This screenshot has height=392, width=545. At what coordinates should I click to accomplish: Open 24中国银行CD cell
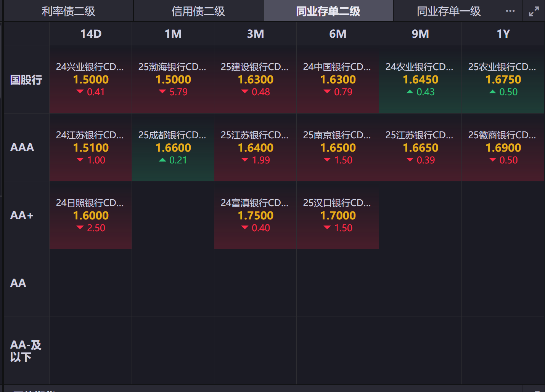tap(338, 79)
